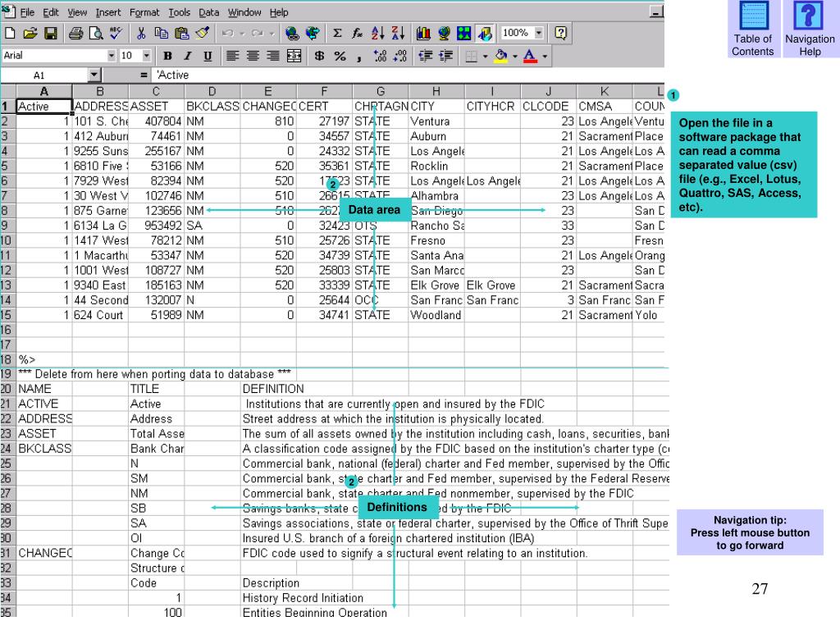Apply the yellow fill color
This screenshot has width=840, height=630.
click(501, 56)
